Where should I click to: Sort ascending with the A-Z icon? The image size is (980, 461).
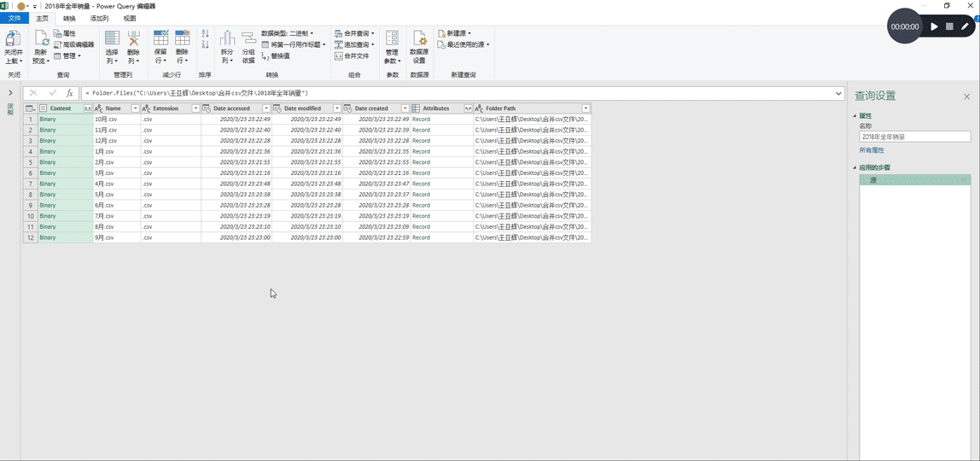(x=205, y=34)
